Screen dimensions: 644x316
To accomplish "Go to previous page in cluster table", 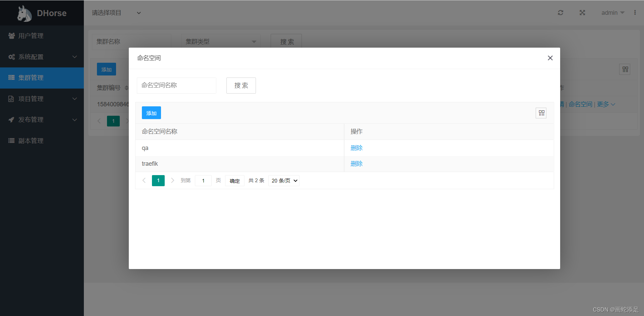I will coord(99,121).
